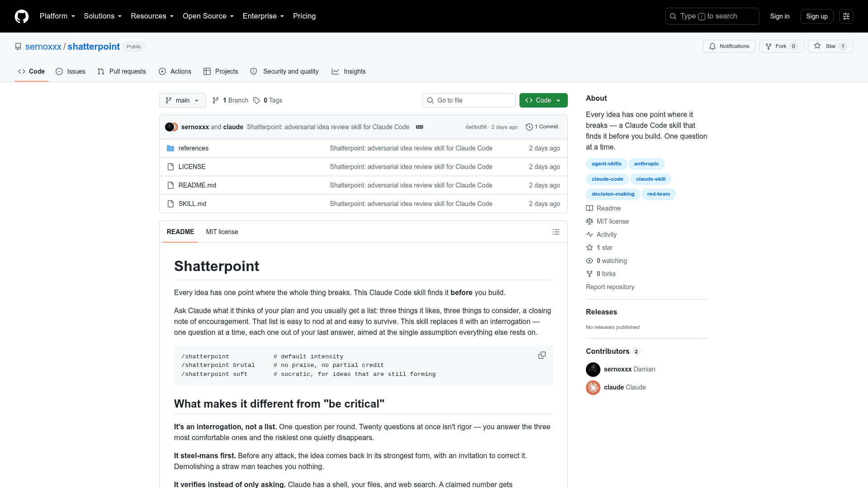This screenshot has height=488, width=868.
Task: Open the sernoxxx owner profile link
Action: (x=43, y=47)
